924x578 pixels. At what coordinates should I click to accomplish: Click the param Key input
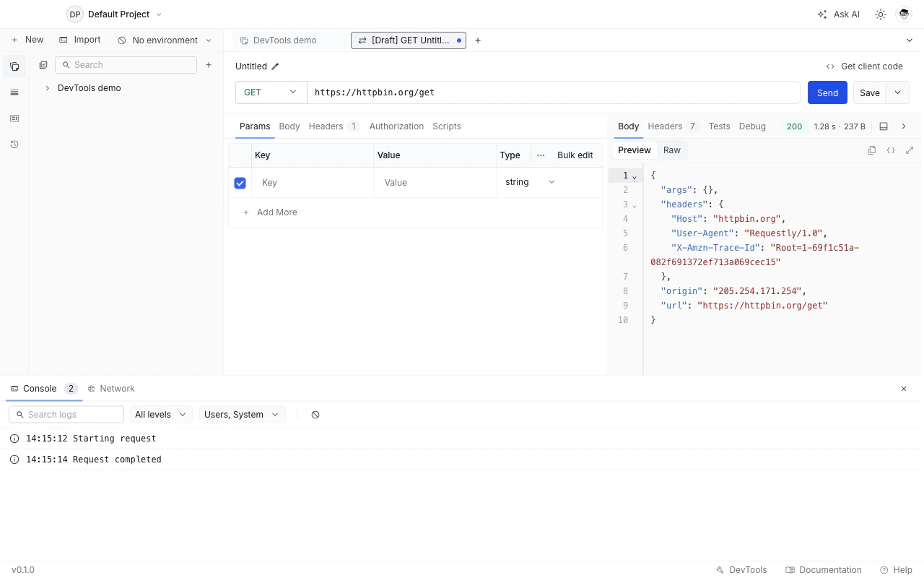pyautogui.click(x=313, y=183)
